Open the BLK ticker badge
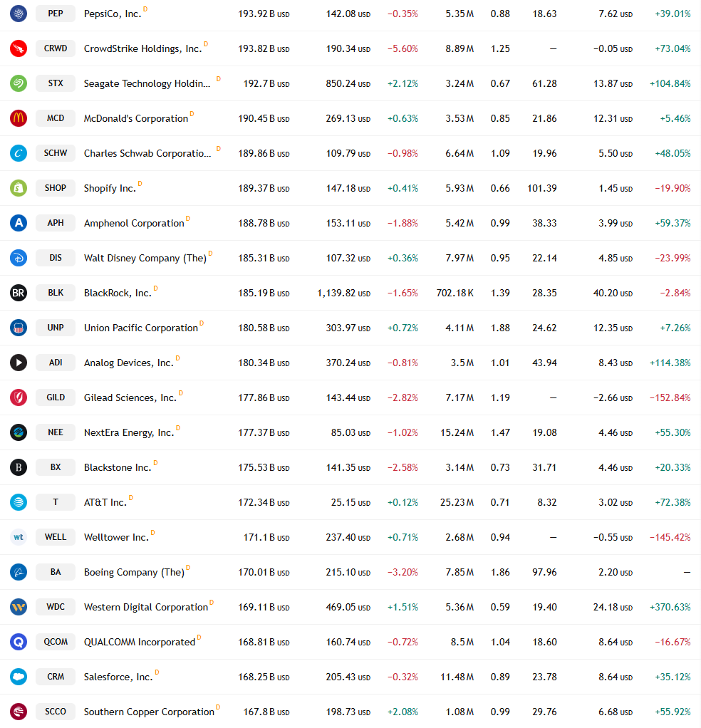Image resolution: width=701 pixels, height=728 pixels. coord(56,293)
